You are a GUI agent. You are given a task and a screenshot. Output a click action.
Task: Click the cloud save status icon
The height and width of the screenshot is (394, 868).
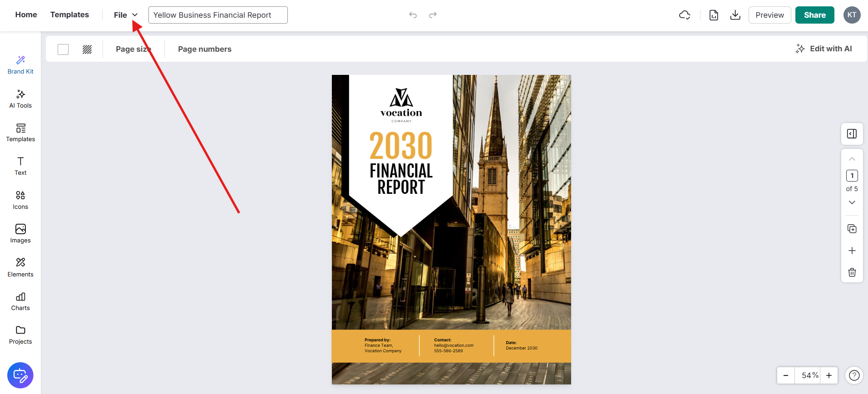pyautogui.click(x=685, y=15)
